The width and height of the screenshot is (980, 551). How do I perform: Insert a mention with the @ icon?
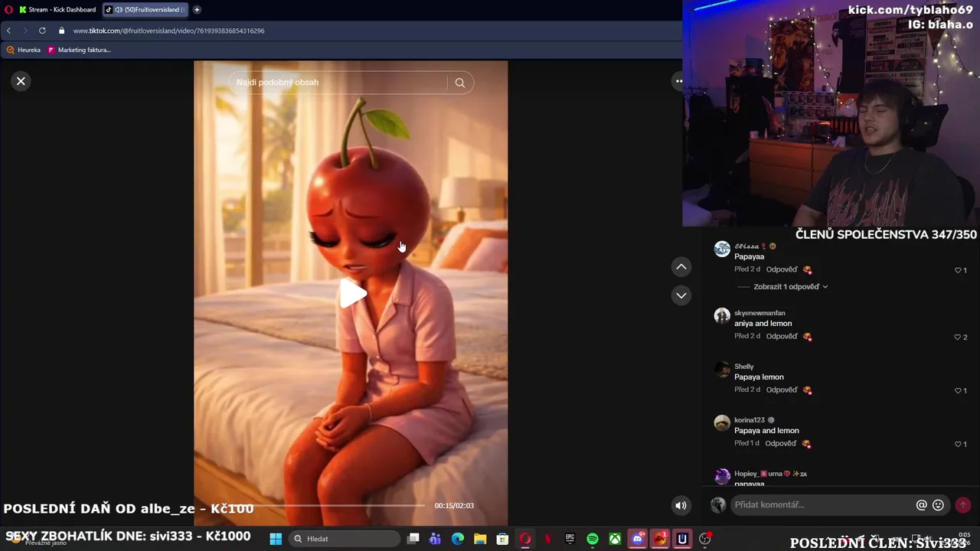pos(922,505)
